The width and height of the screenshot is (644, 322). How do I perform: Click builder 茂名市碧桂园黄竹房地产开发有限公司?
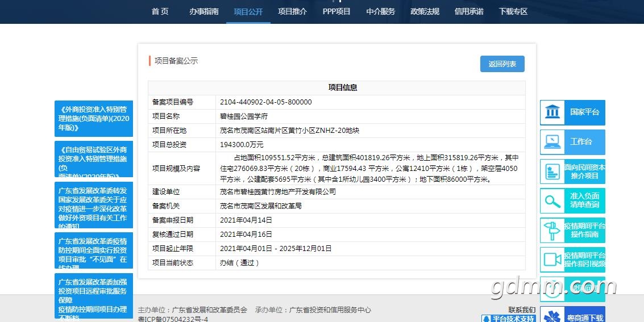[x=277, y=191]
